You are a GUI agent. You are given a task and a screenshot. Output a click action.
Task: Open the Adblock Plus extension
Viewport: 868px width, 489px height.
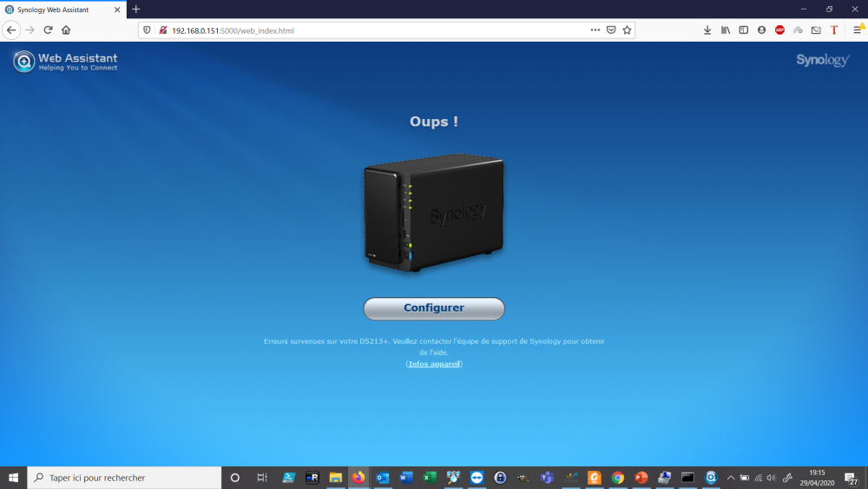click(x=780, y=30)
